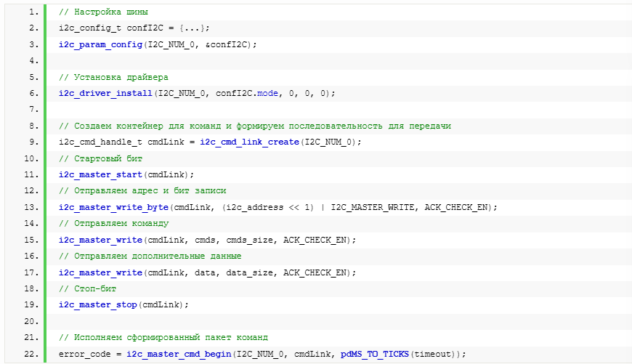The image size is (632, 364).
Task: Click 'cmds_size' argument on line 15
Action: coord(249,240)
